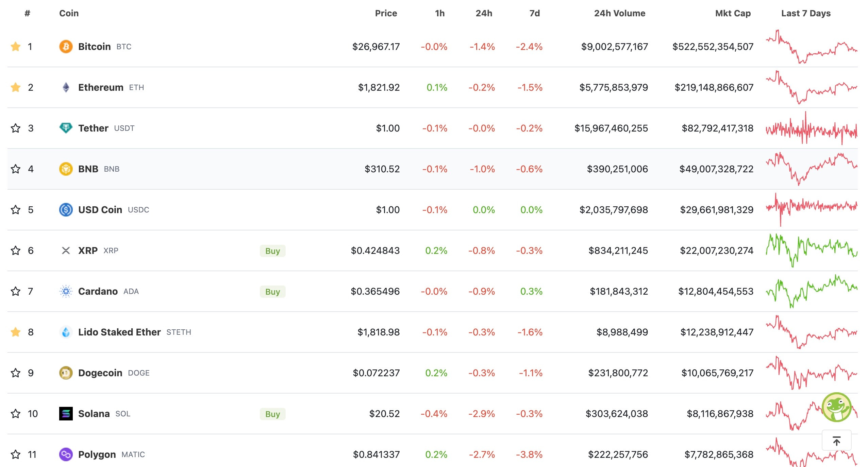Click the Dogecoin dog logo

point(66,373)
